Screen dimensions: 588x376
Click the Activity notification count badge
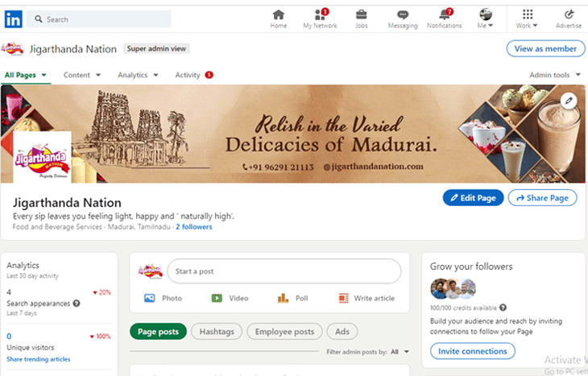(209, 75)
